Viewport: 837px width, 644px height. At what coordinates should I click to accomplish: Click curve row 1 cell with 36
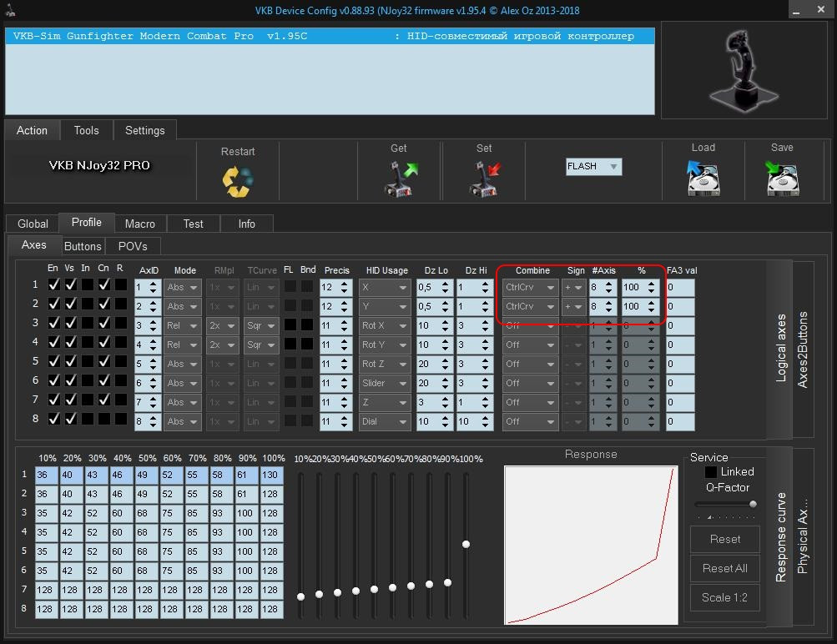[x=47, y=475]
